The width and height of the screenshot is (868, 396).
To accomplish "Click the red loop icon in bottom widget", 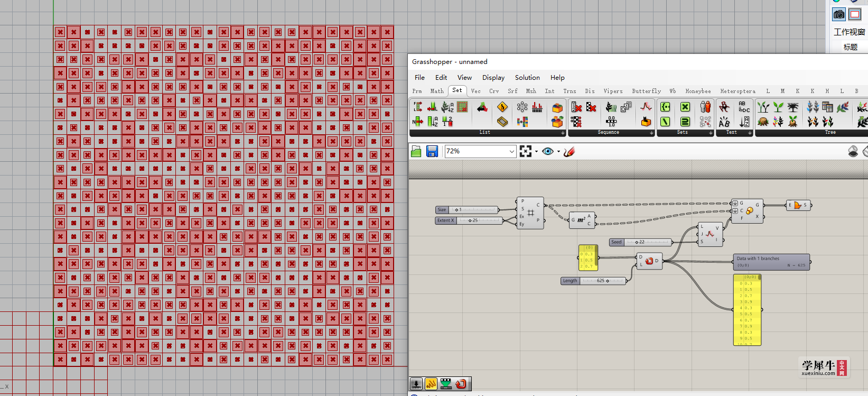I will coord(461,384).
